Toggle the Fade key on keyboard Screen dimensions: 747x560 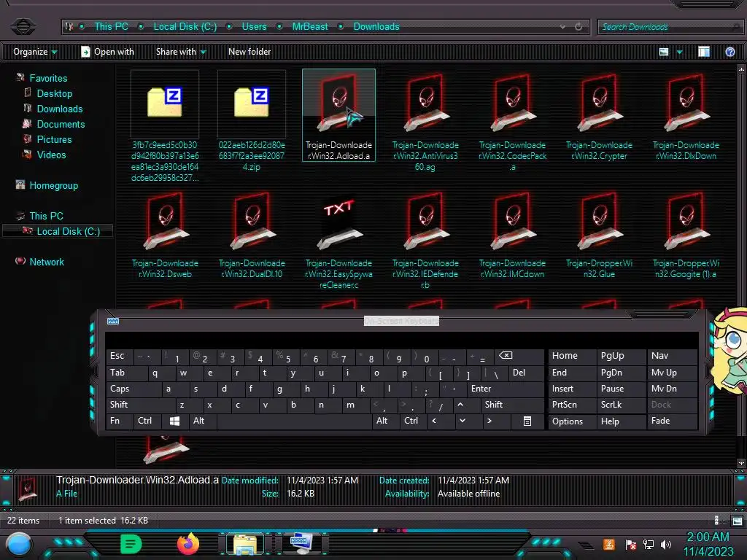click(672, 421)
